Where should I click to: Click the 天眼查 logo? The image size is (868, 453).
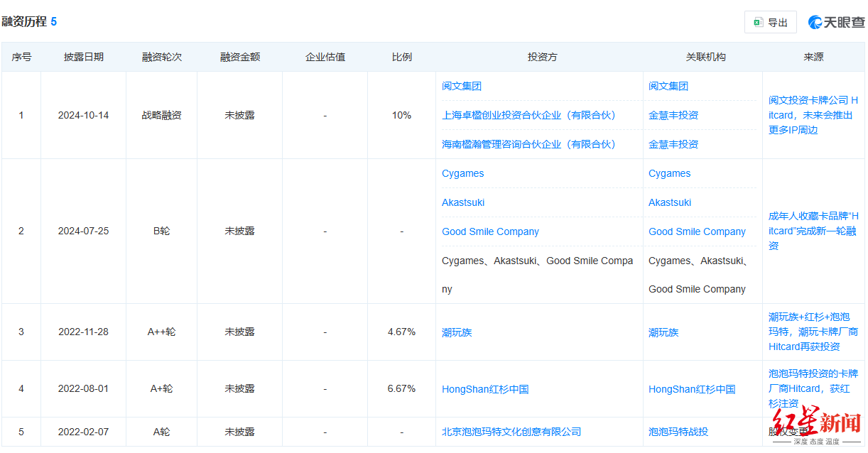[x=836, y=22]
